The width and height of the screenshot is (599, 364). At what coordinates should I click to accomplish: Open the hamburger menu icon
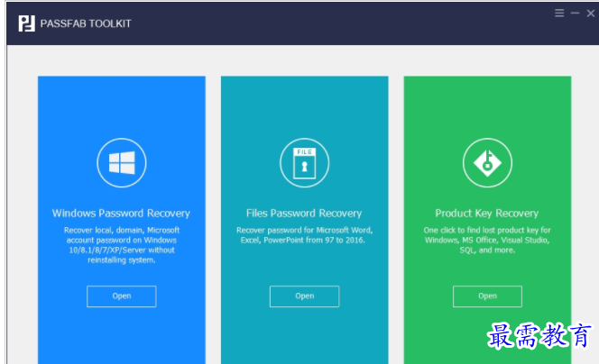coord(559,14)
